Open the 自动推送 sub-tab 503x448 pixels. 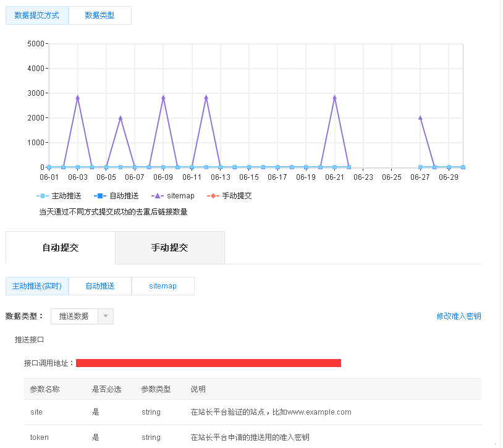100,286
